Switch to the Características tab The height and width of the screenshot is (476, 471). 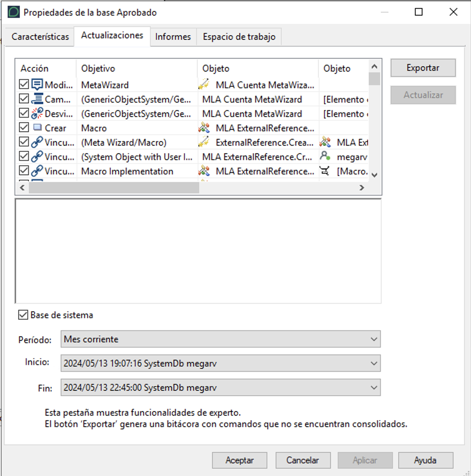40,37
